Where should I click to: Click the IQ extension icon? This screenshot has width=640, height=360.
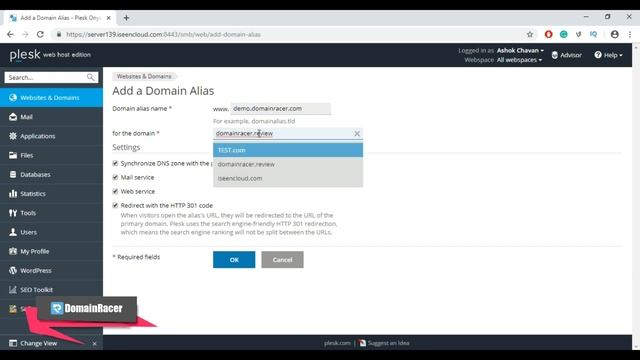click(x=593, y=34)
